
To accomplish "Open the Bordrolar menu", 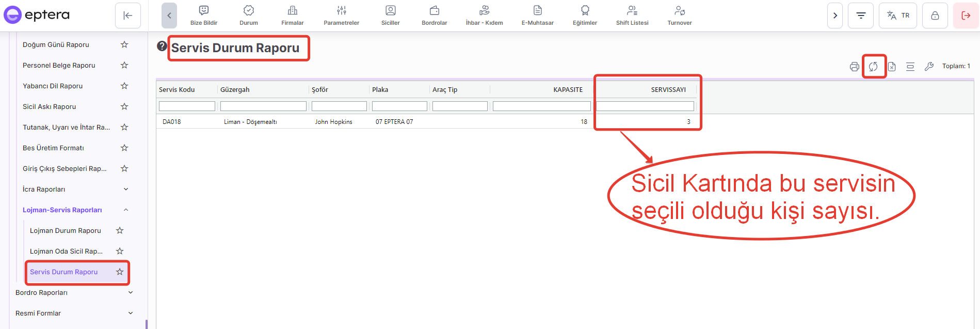I will pos(434,15).
